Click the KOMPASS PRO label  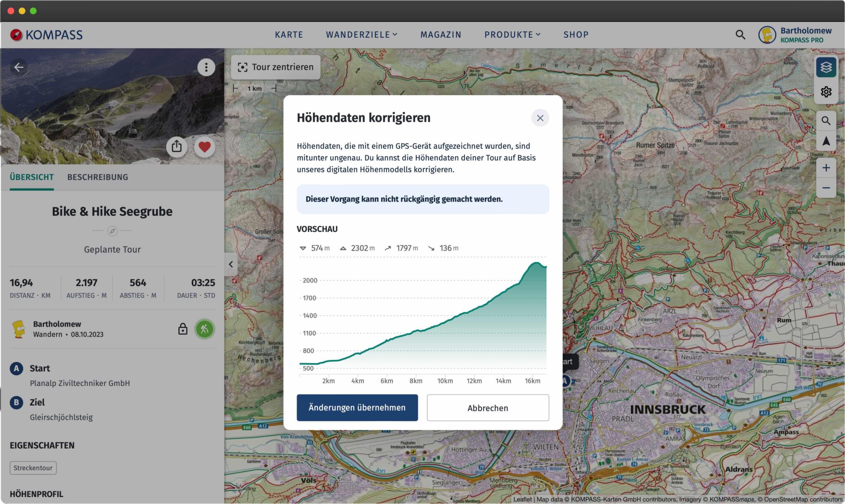(x=802, y=40)
